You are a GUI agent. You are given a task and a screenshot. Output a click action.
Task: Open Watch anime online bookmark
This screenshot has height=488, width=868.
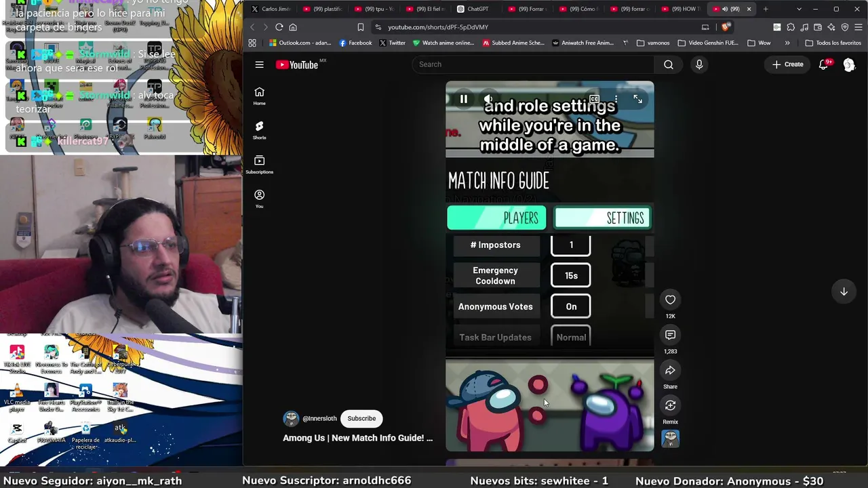coord(443,43)
